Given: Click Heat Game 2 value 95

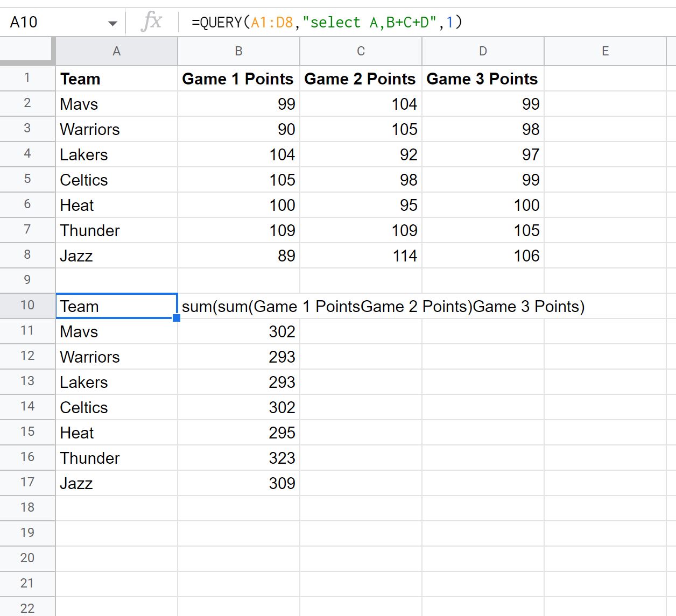Looking at the screenshot, I should 361,205.
